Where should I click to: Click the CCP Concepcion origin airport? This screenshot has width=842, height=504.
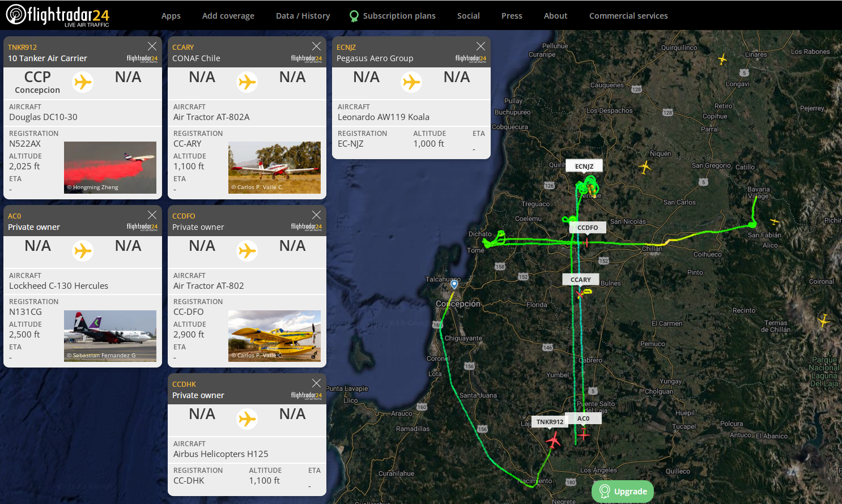(x=37, y=82)
